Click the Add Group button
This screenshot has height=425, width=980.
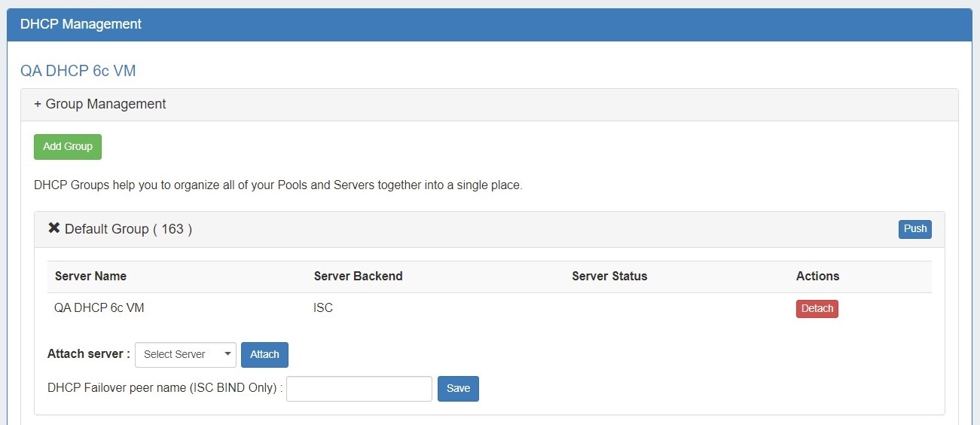[68, 147]
